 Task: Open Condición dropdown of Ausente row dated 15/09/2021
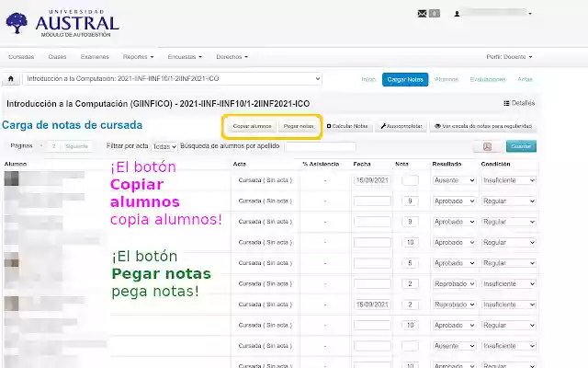508,180
